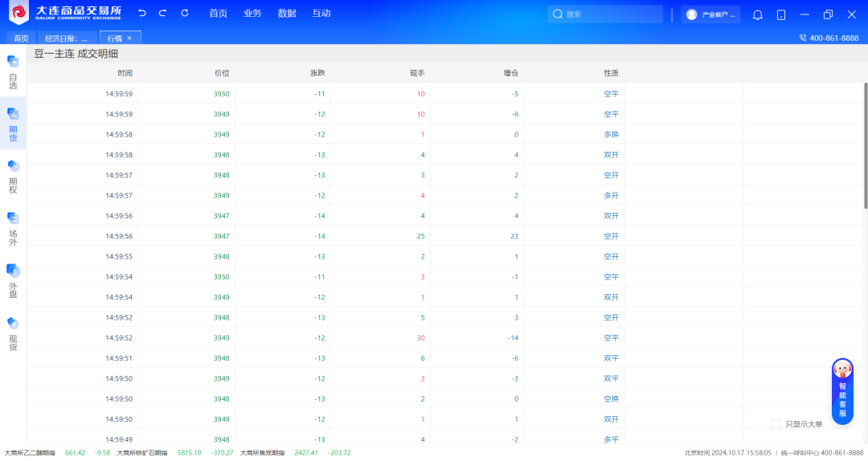Go to the 场外 OTC sidebar section
Image resolution: width=868 pixels, height=461 pixels.
(x=13, y=227)
